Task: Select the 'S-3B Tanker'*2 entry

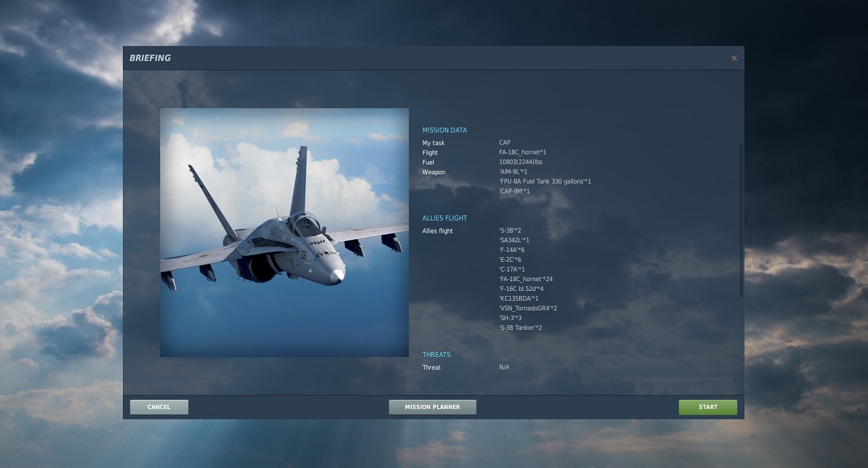Action: click(520, 328)
